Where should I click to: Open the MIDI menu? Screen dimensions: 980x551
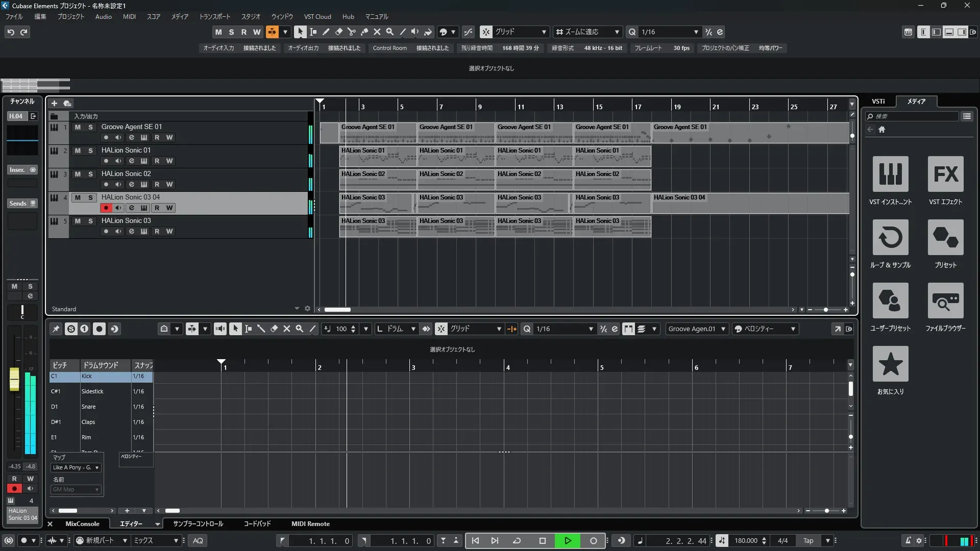129,17
